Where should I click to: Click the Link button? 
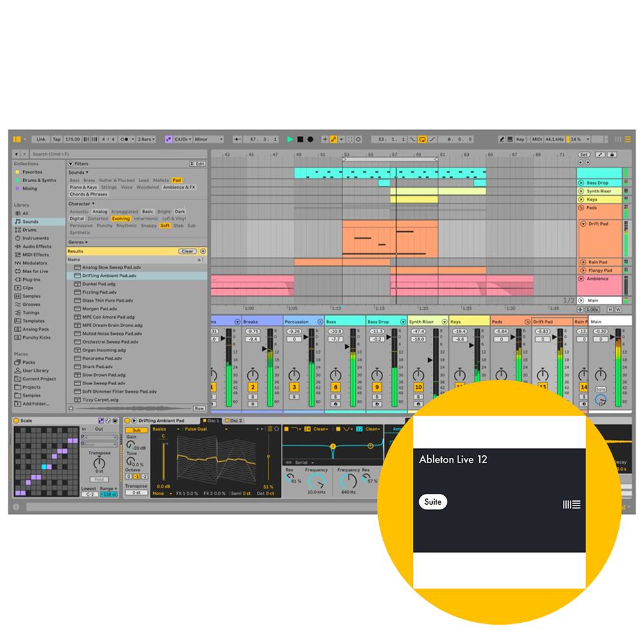[x=41, y=139]
